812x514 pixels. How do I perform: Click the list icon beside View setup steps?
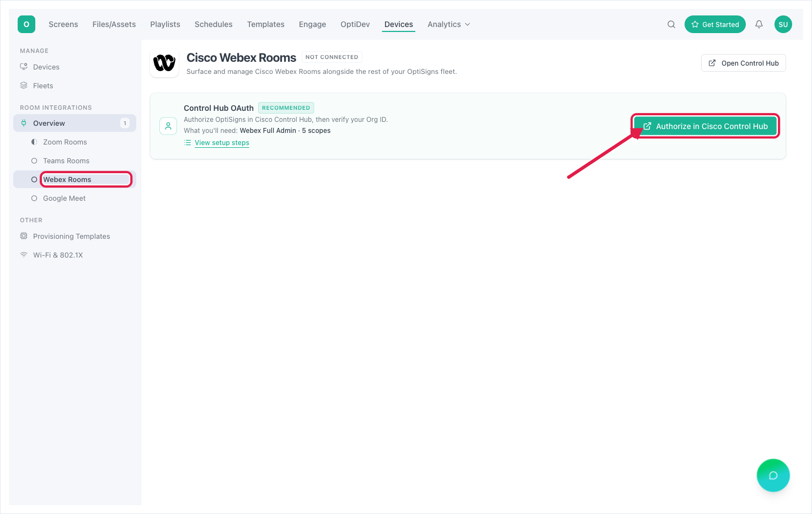(188, 142)
